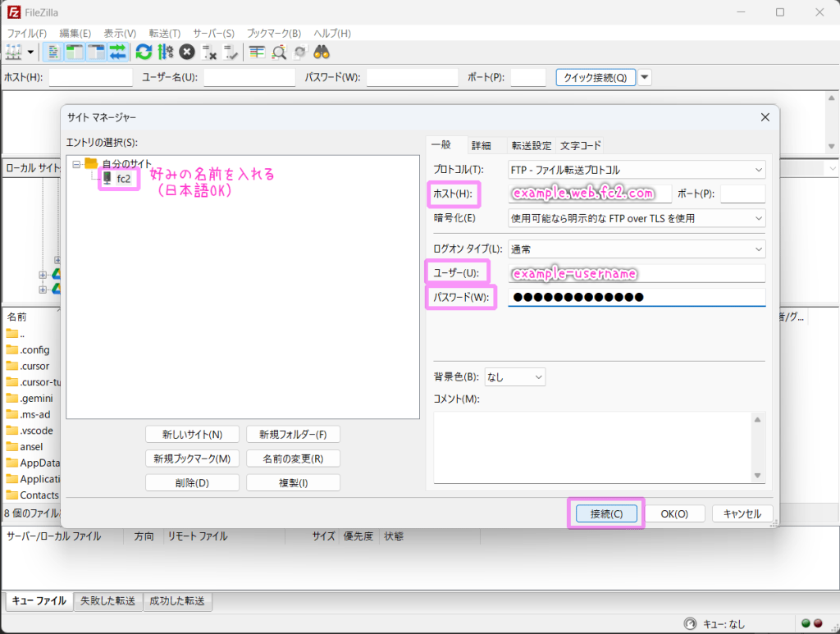Toggle local directory tree display icon
Screen dimensions: 840x634
pos(75,52)
